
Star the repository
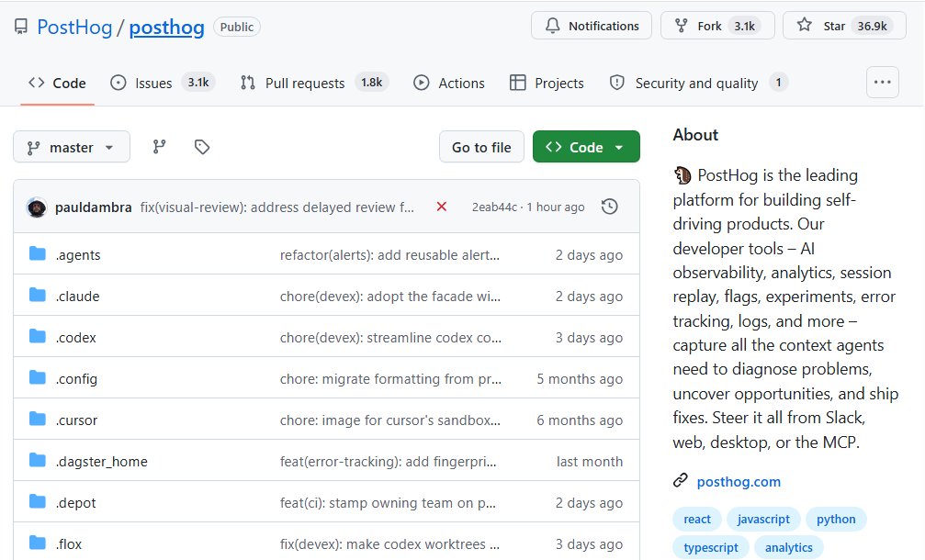pyautogui.click(x=844, y=26)
